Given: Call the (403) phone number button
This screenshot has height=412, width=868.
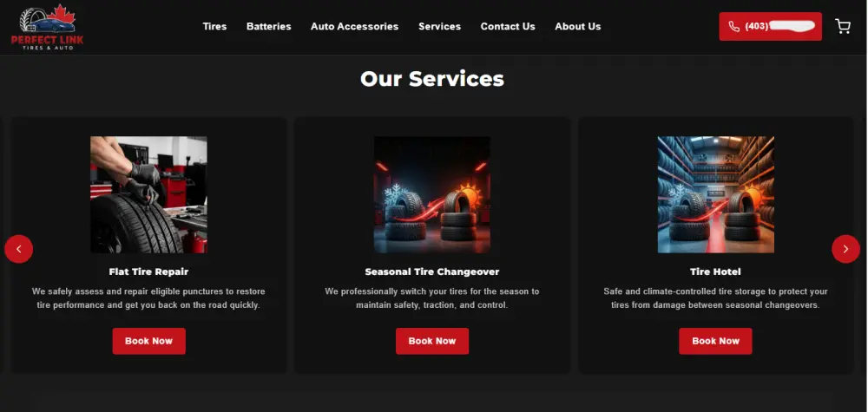Looking at the screenshot, I should [x=770, y=27].
